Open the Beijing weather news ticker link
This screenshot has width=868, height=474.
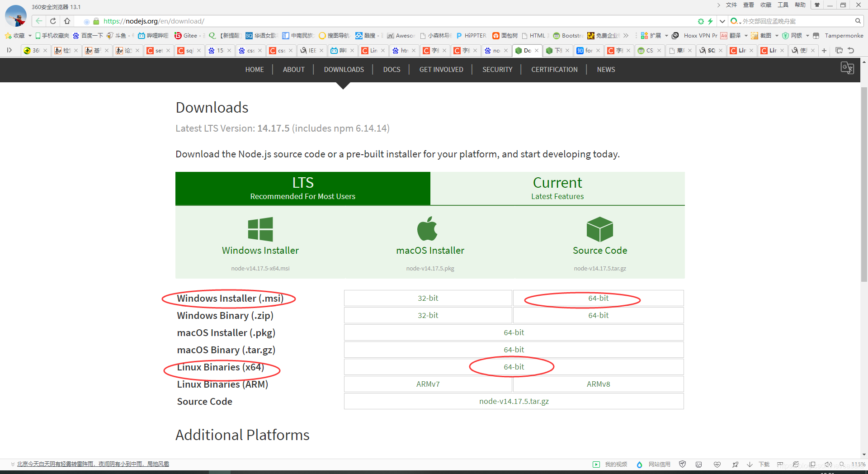93,464
